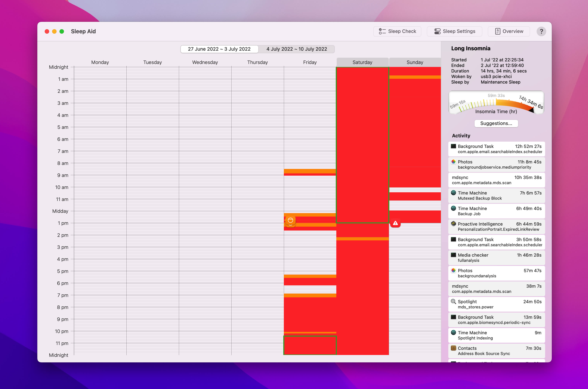Click the Insomnia Time gauge

[x=496, y=102]
